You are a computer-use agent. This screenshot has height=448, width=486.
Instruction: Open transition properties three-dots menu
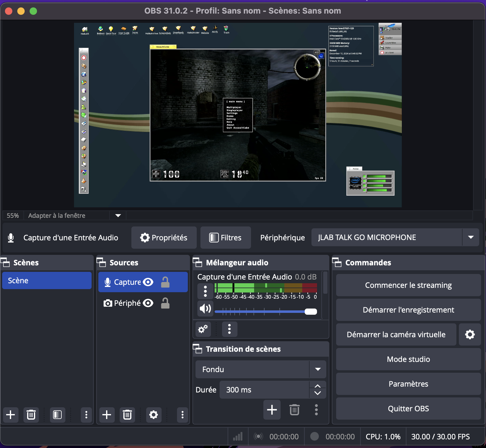pyautogui.click(x=316, y=410)
